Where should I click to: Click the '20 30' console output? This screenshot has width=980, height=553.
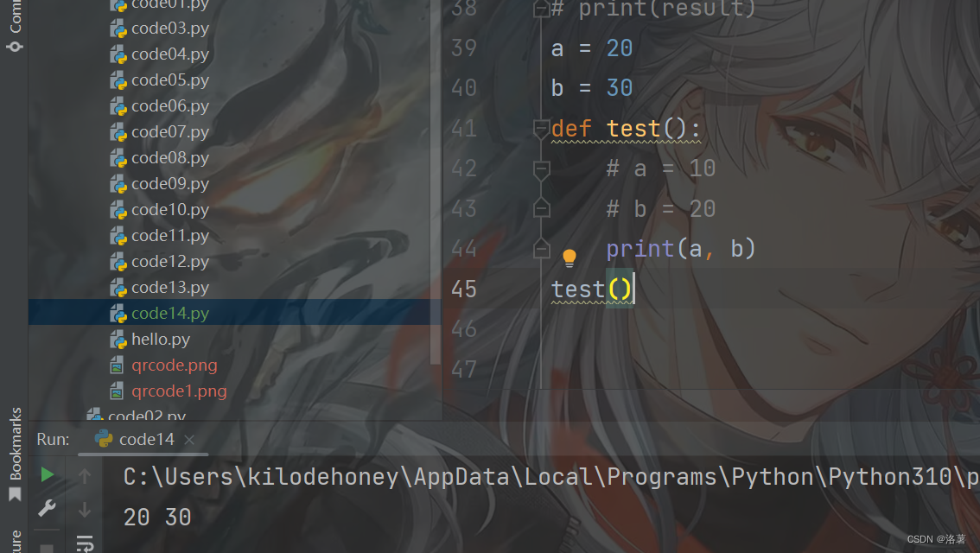click(x=157, y=518)
